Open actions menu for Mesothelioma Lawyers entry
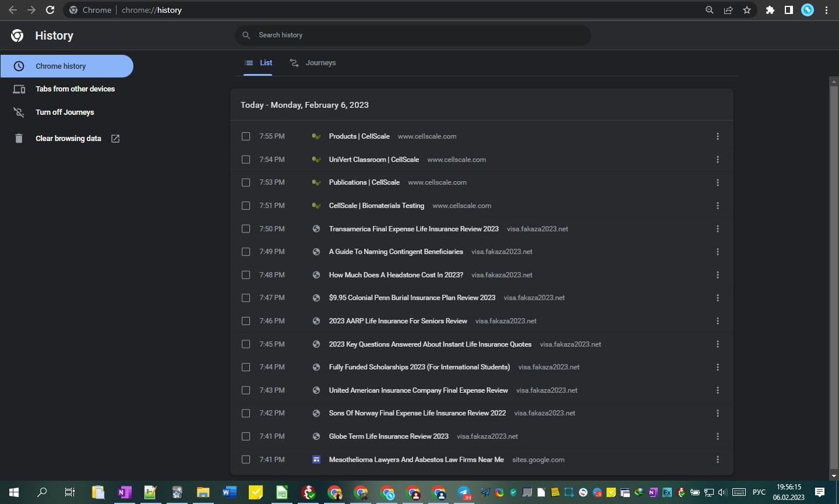 718,460
